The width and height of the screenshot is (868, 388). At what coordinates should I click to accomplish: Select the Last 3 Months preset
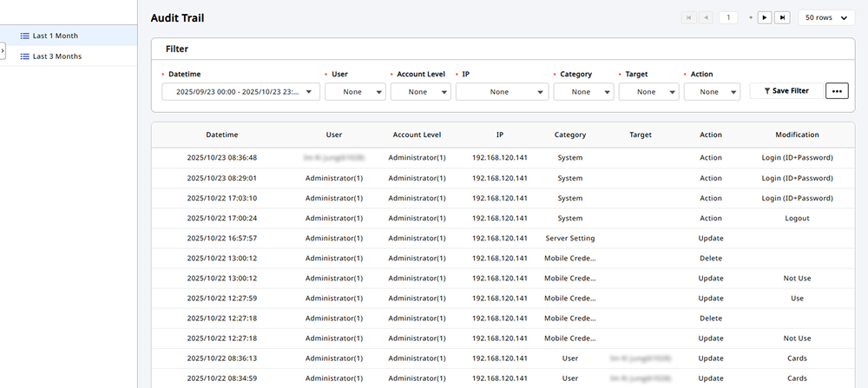[x=57, y=56]
